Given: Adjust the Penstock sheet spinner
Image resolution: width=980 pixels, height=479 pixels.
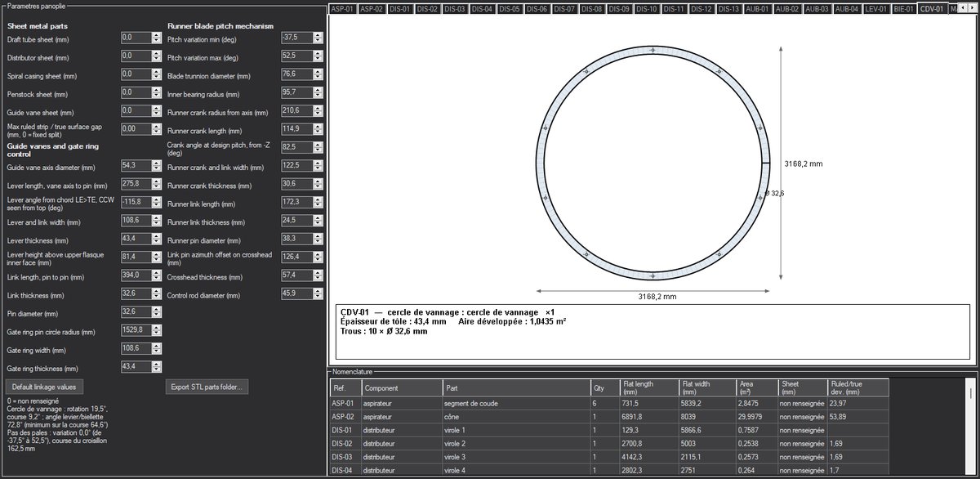Looking at the screenshot, I should pos(157,92).
